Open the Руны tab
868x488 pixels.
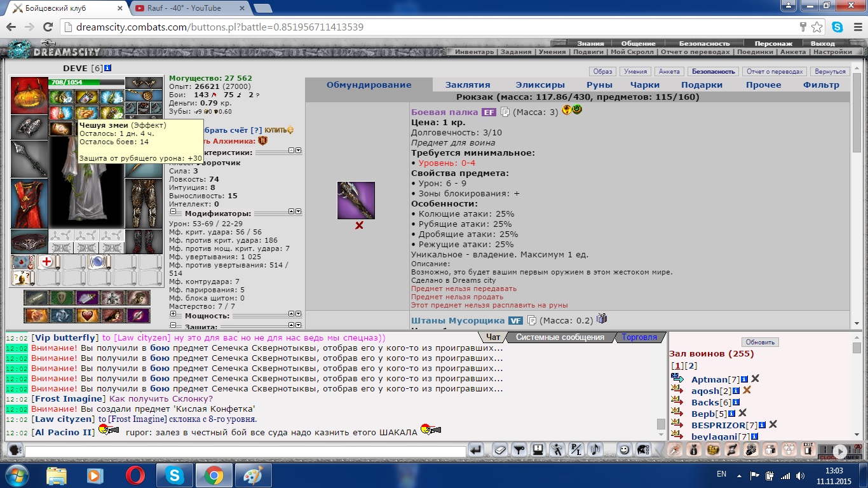(600, 85)
